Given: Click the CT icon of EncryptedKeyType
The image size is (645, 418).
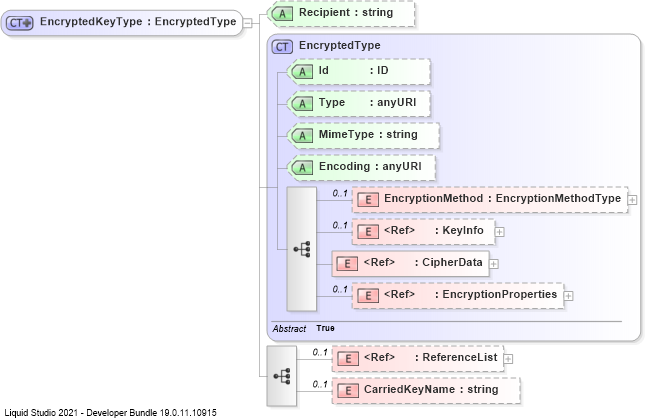Looking at the screenshot, I should [x=20, y=23].
